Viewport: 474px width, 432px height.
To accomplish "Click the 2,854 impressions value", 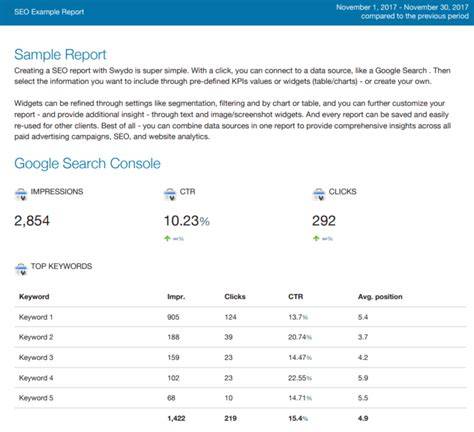I will [x=32, y=221].
